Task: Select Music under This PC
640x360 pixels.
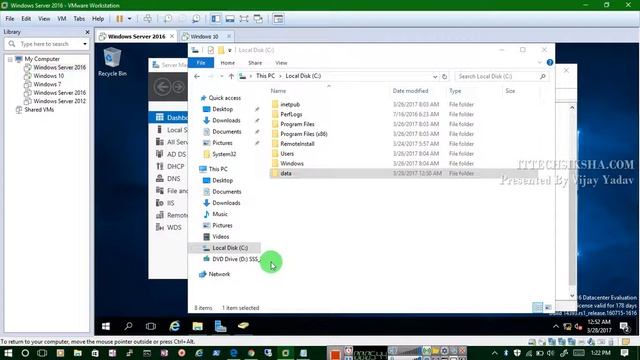Action: coord(220,214)
